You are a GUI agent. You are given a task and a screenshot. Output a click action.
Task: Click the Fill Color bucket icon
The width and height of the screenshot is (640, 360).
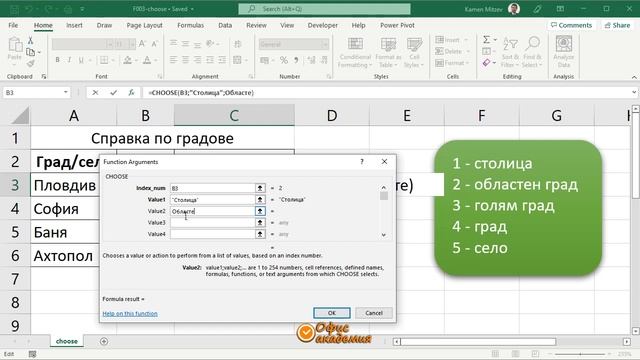click(127, 60)
